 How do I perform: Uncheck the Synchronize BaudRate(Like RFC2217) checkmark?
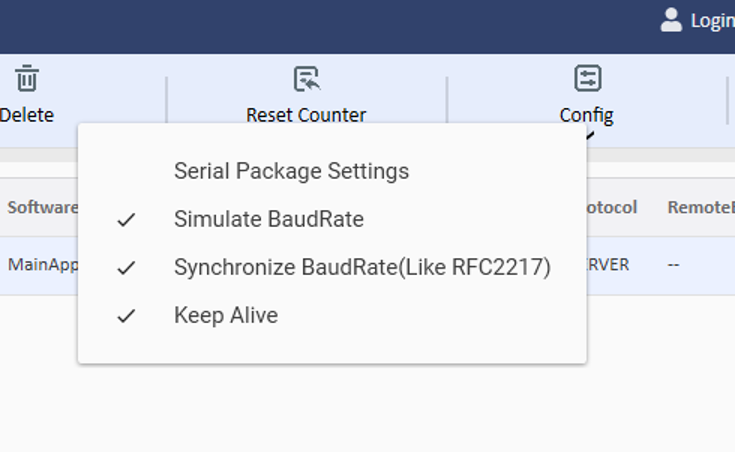point(126,268)
